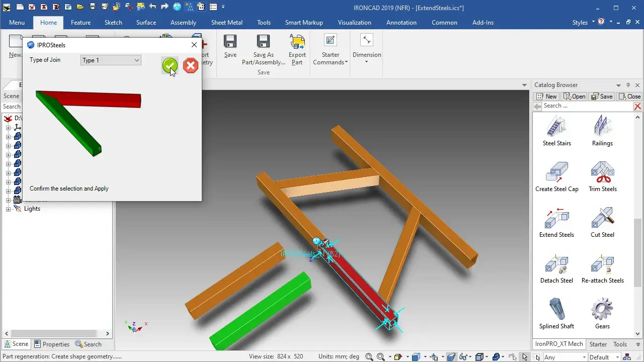
Task: Cancel IPROSteels dialog with red X
Action: pos(191,65)
